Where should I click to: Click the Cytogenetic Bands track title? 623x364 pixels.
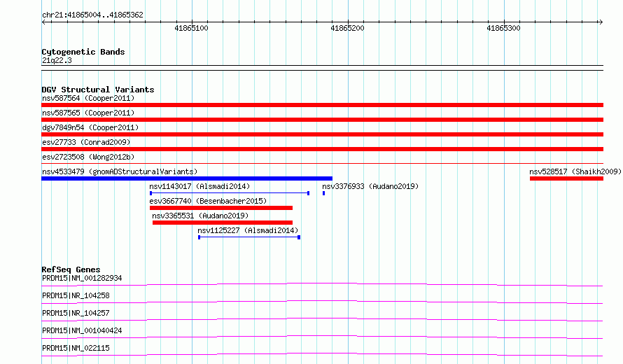pyautogui.click(x=83, y=52)
